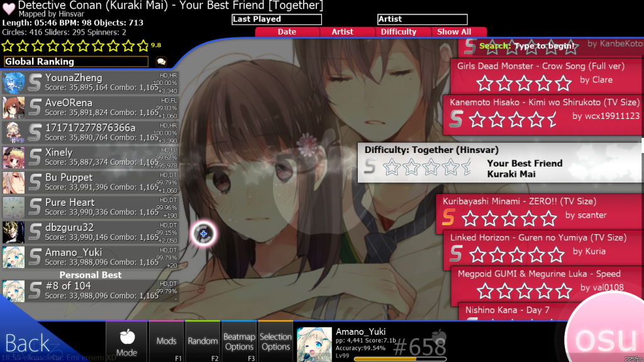
Task: Select S rank icon on YounaZheng score
Action: pyautogui.click(x=35, y=82)
